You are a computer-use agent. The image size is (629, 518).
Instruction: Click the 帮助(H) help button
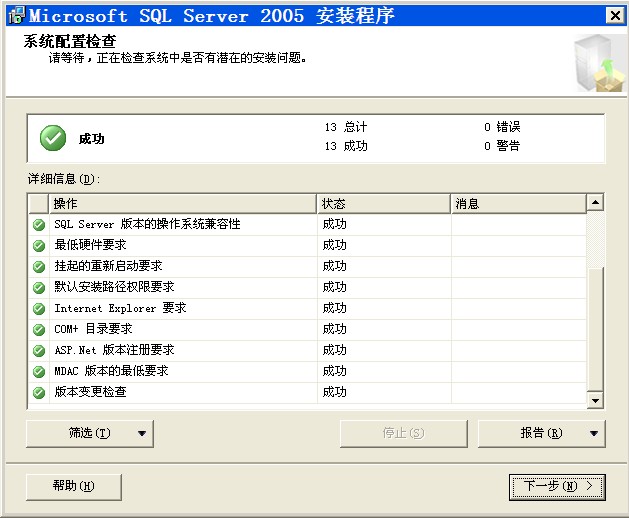74,487
